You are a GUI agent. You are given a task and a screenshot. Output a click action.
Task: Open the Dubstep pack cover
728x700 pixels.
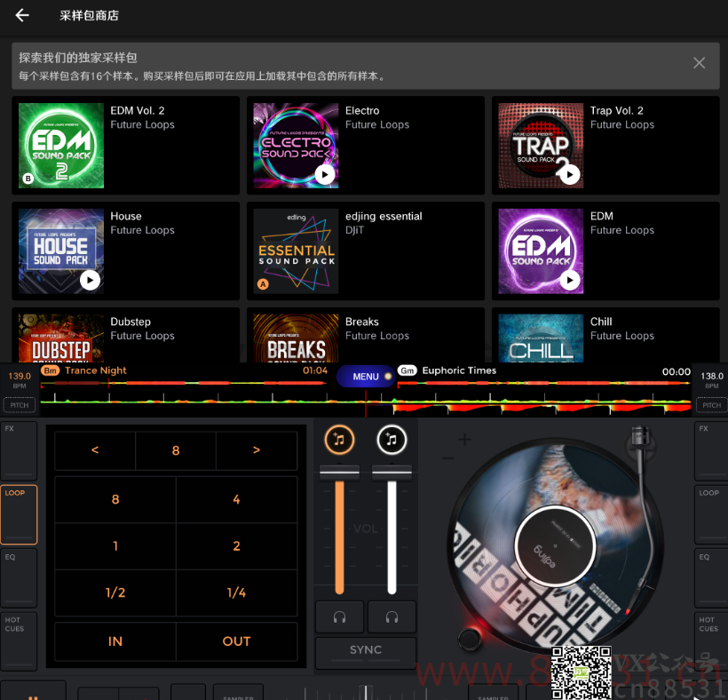(61, 338)
